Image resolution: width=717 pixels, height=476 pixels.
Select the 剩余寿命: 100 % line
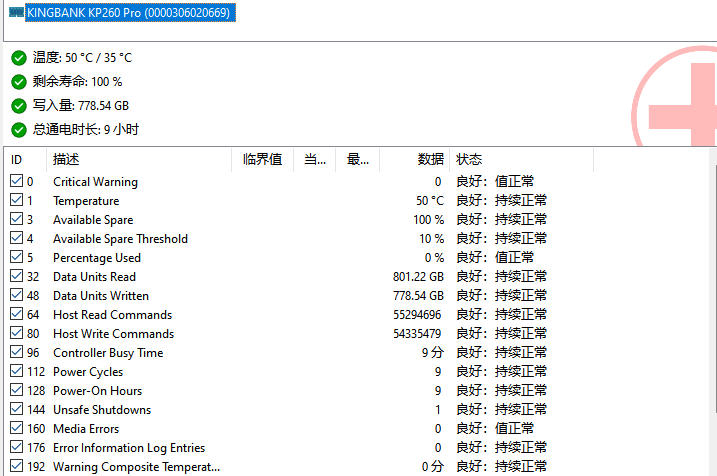(x=77, y=82)
